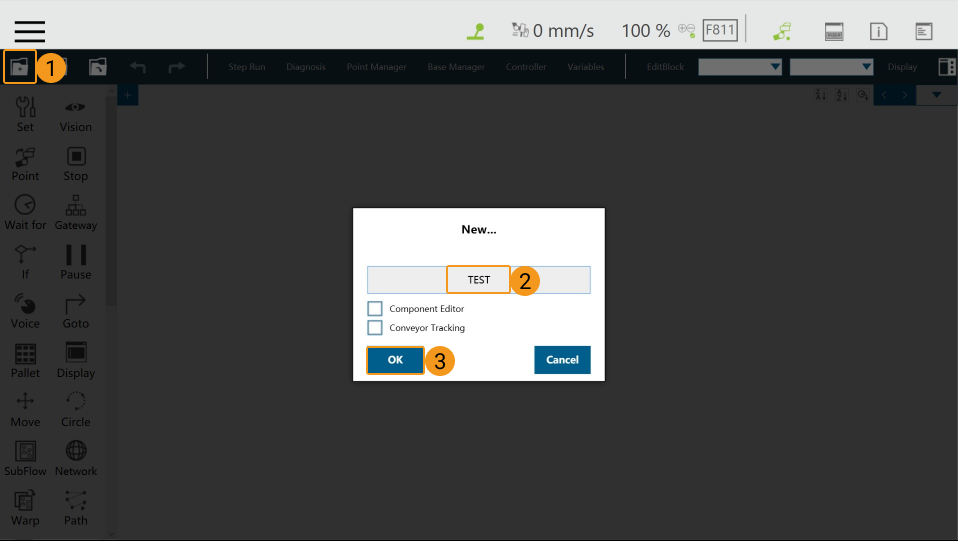The width and height of the screenshot is (958, 541).
Task: Select the Move node
Action: point(25,410)
